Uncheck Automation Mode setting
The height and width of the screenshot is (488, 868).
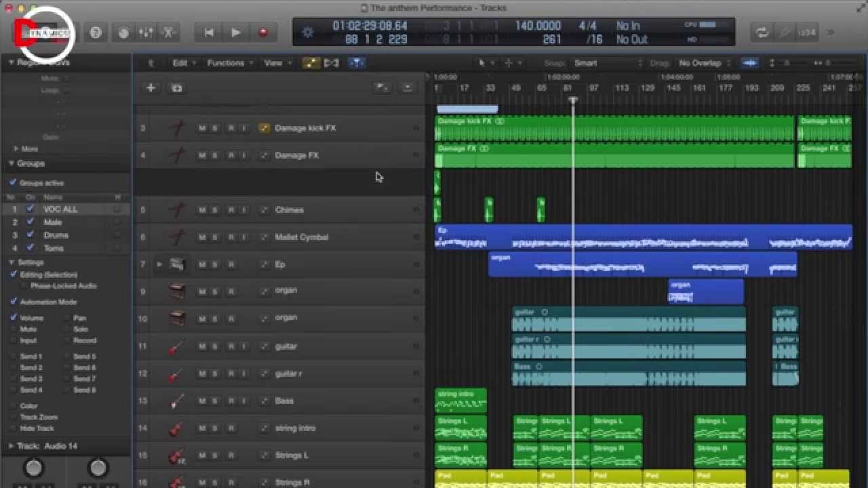pos(13,302)
